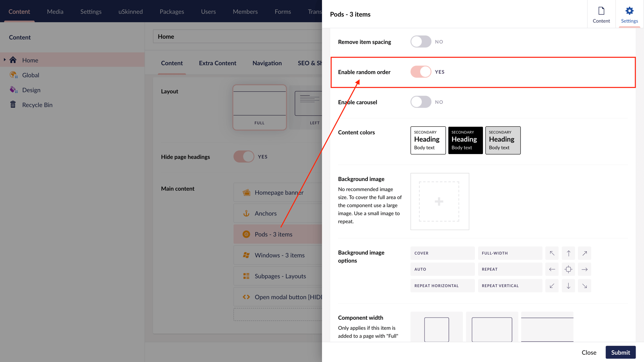The image size is (644, 362).
Task: Click the Subpages - Layouts grid icon
Action: tap(246, 276)
